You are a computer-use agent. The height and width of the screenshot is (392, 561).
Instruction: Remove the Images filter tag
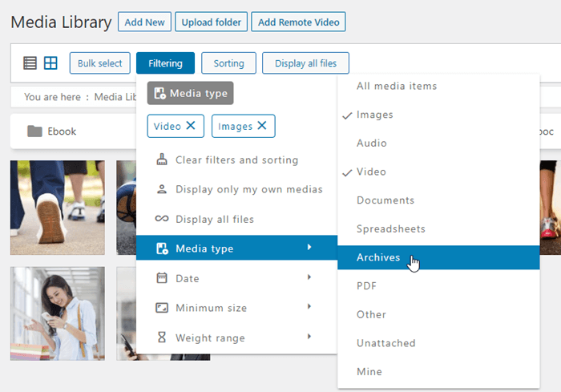[261, 126]
